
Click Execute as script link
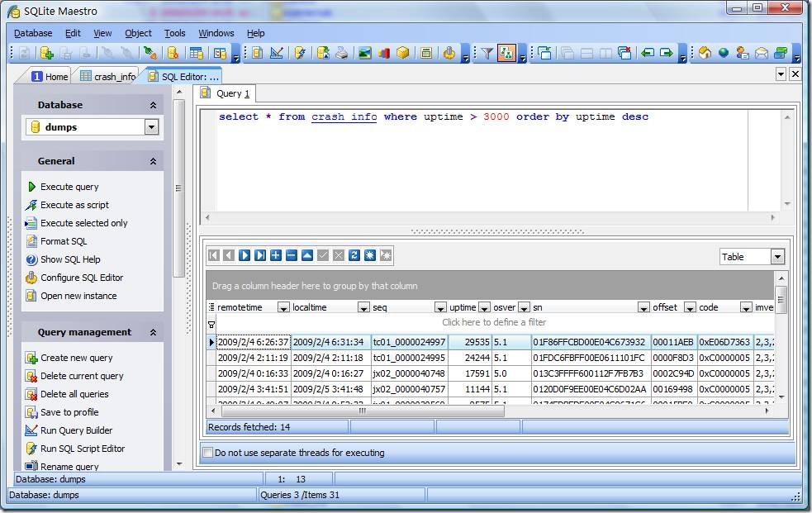coord(74,205)
